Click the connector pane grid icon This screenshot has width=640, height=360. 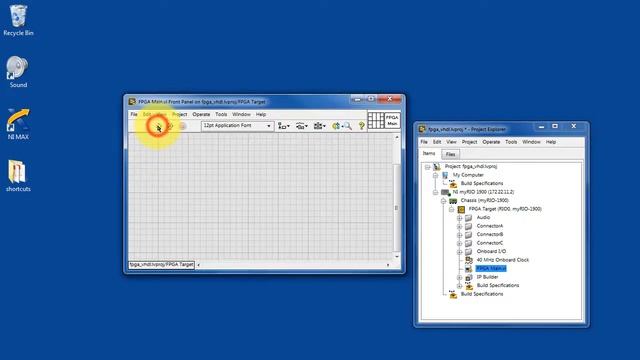coord(376,120)
